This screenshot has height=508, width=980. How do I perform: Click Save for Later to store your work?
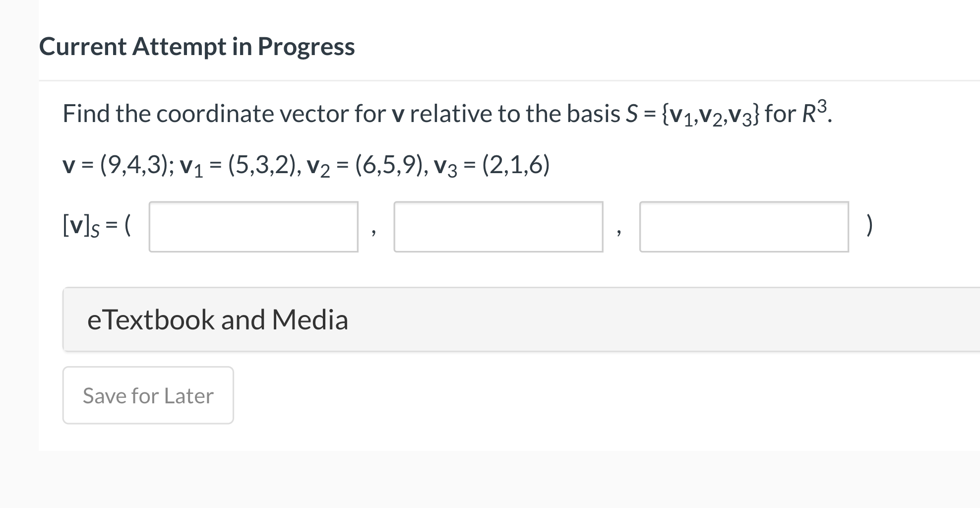click(x=147, y=395)
